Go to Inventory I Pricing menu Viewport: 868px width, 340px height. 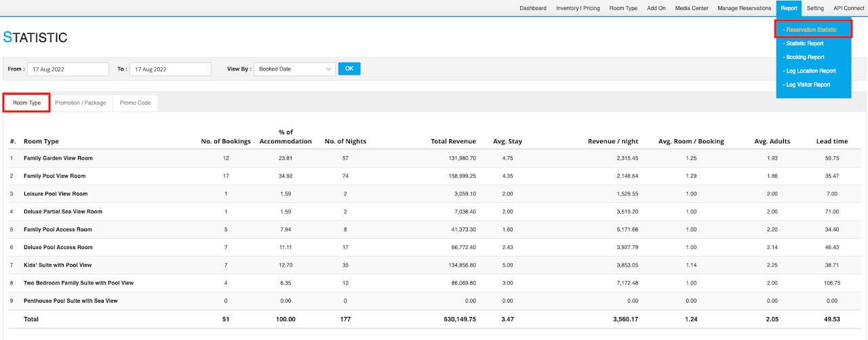point(578,8)
